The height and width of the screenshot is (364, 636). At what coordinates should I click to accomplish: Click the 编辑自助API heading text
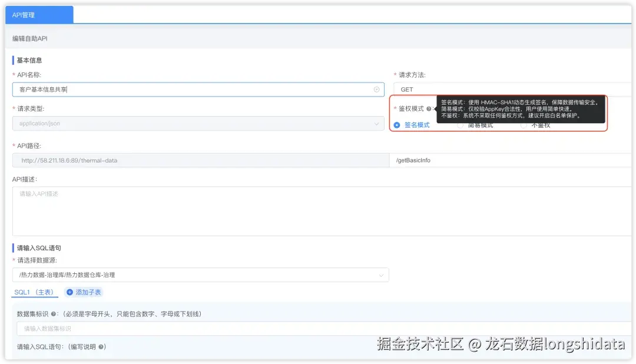pyautogui.click(x=29, y=38)
